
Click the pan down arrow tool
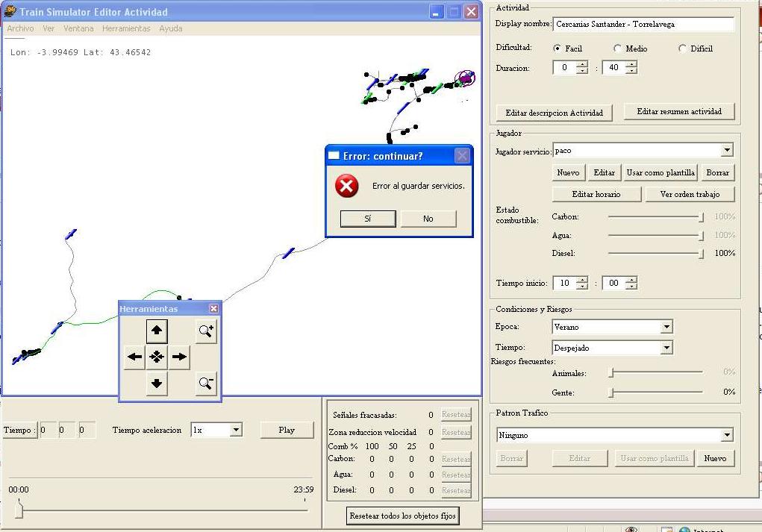157,384
